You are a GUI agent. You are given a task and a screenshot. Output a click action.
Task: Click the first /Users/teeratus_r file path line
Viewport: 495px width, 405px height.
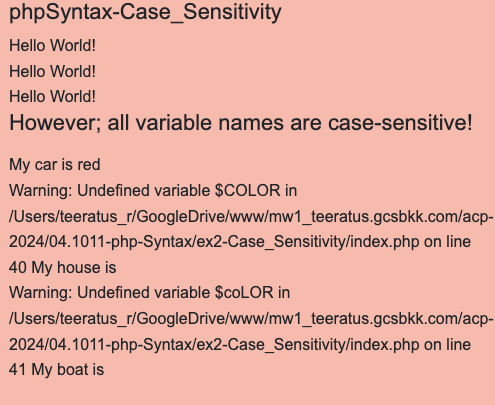coord(251,217)
